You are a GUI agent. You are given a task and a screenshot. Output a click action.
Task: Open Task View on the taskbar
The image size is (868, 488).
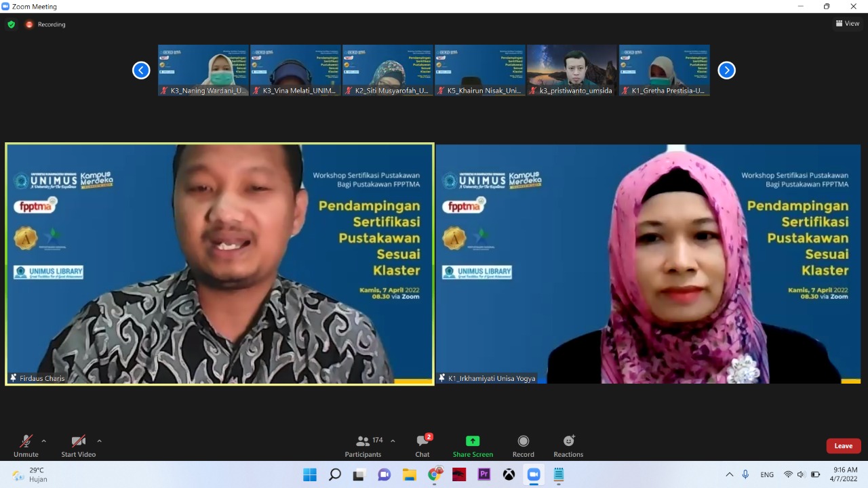359,474
